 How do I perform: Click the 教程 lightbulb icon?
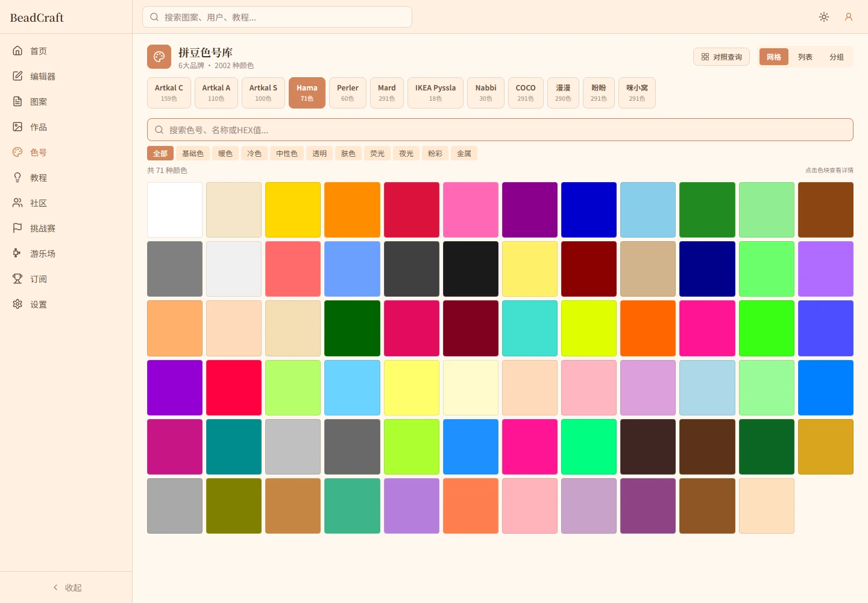tap(17, 177)
